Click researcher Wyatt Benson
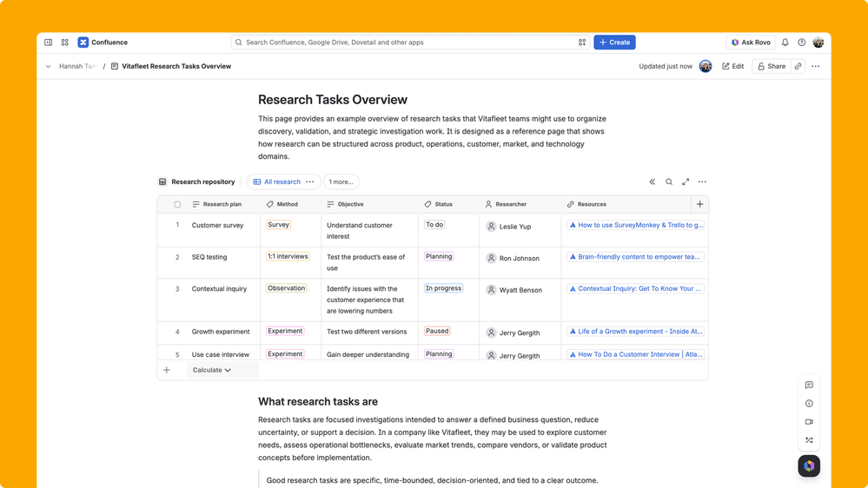The width and height of the screenshot is (868, 488). click(x=514, y=290)
